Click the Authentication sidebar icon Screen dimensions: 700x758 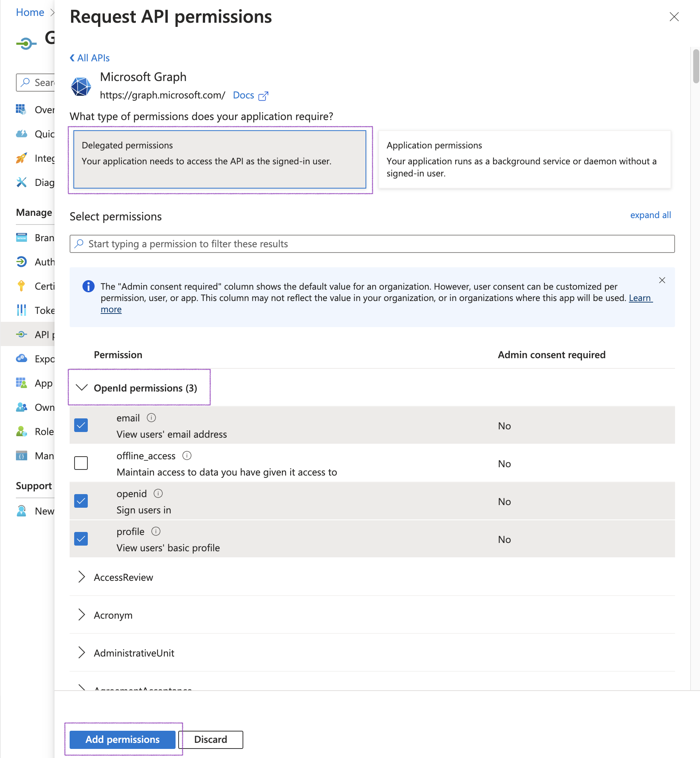click(22, 262)
